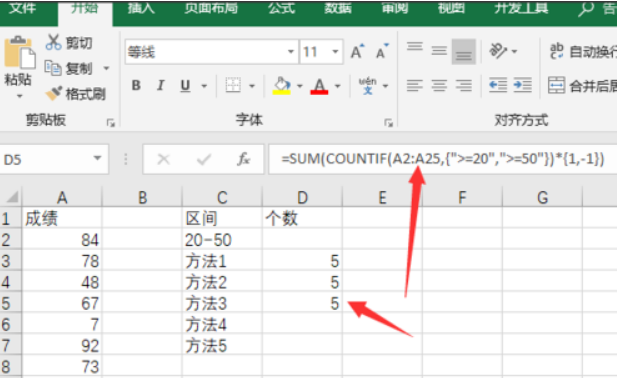
Task: Open phonetic guide dropdown arrow
Action: (386, 86)
